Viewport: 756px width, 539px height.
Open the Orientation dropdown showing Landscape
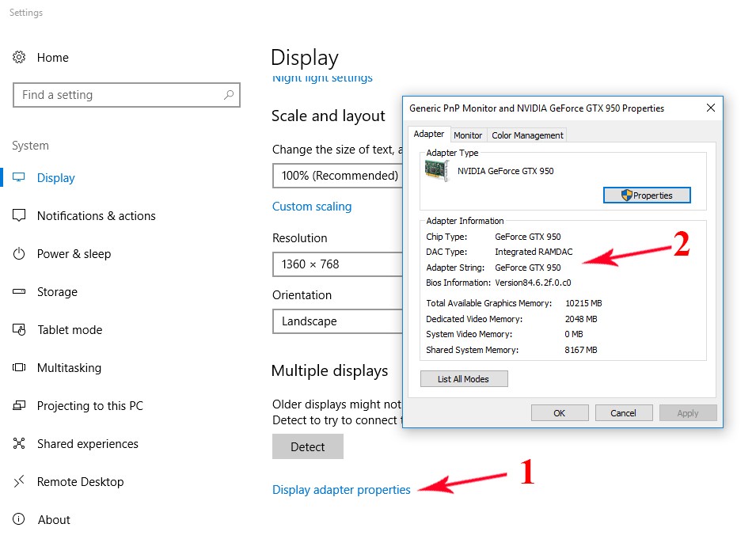tap(338, 321)
